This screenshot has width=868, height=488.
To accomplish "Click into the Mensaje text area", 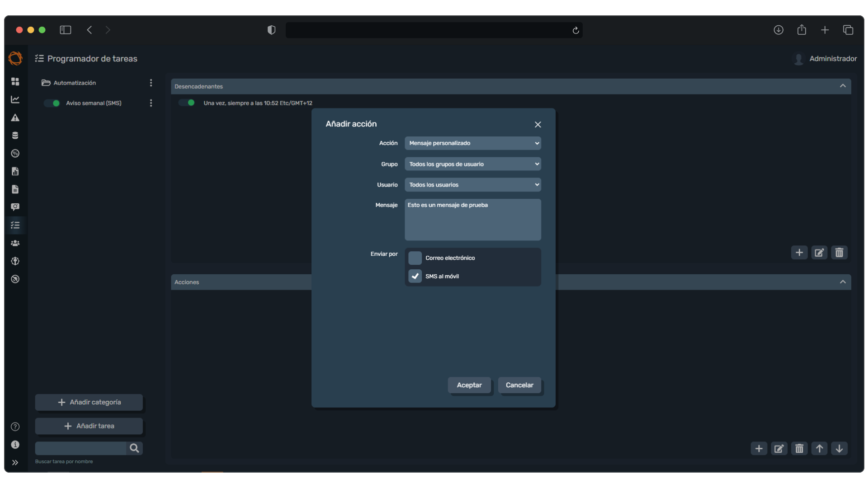I will tap(472, 220).
